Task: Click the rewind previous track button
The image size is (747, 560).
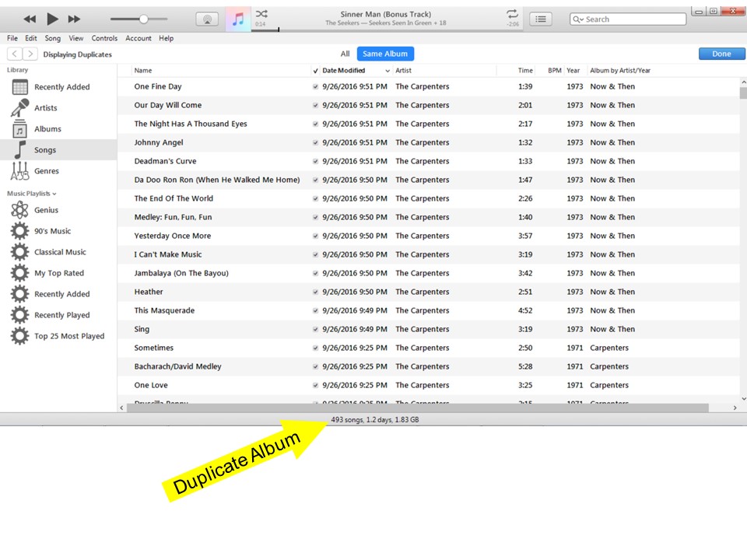Action: point(30,19)
